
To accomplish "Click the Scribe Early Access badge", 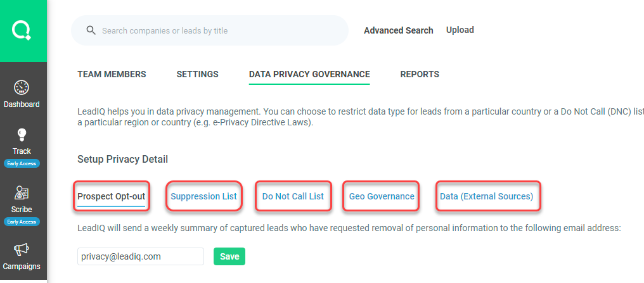I will coord(22,222).
